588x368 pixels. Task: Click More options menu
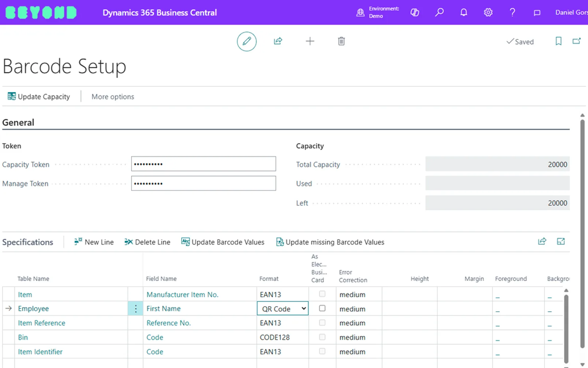(x=113, y=96)
